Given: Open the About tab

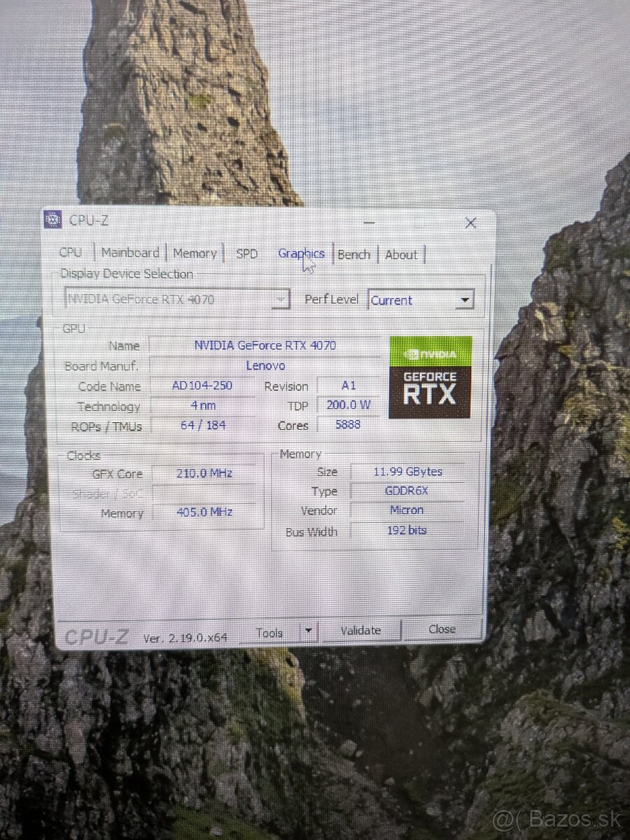Looking at the screenshot, I should [401, 255].
